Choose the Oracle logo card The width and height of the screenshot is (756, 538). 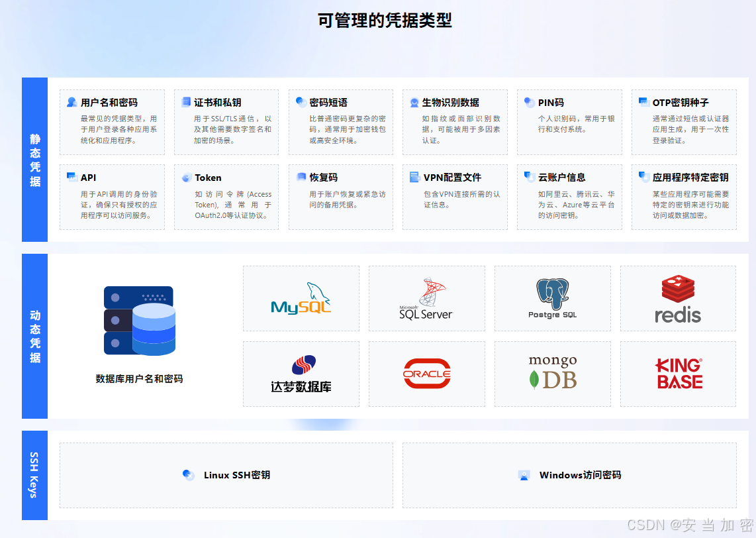[x=426, y=374]
